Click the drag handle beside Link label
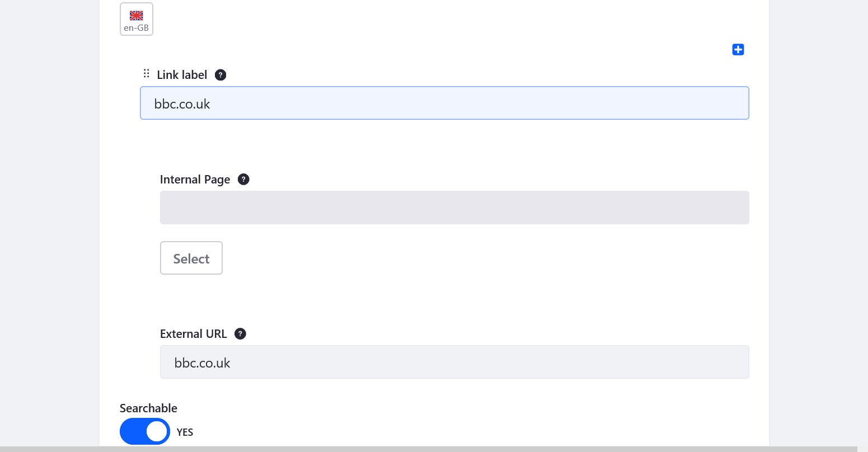 click(146, 73)
